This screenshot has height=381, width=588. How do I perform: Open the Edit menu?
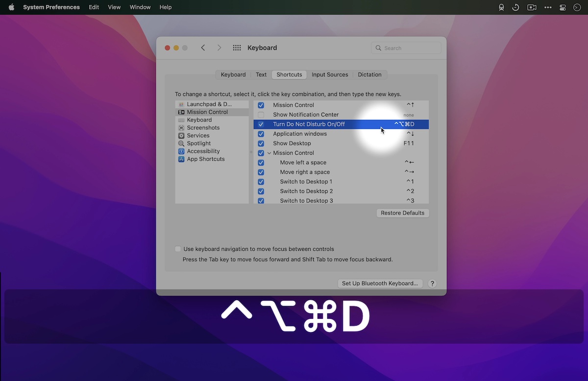94,7
